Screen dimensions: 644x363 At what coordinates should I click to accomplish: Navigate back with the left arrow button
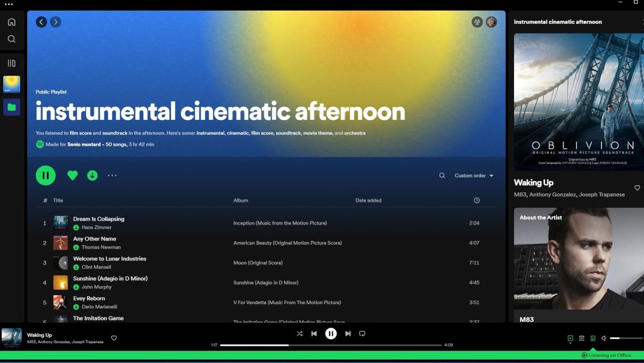(41, 22)
